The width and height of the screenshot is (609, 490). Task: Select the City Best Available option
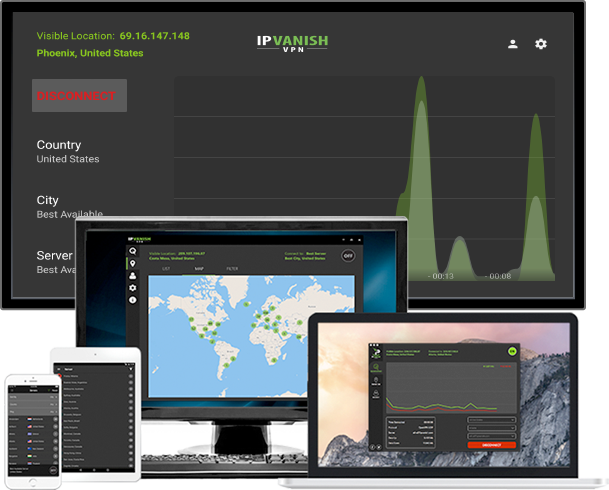70,207
